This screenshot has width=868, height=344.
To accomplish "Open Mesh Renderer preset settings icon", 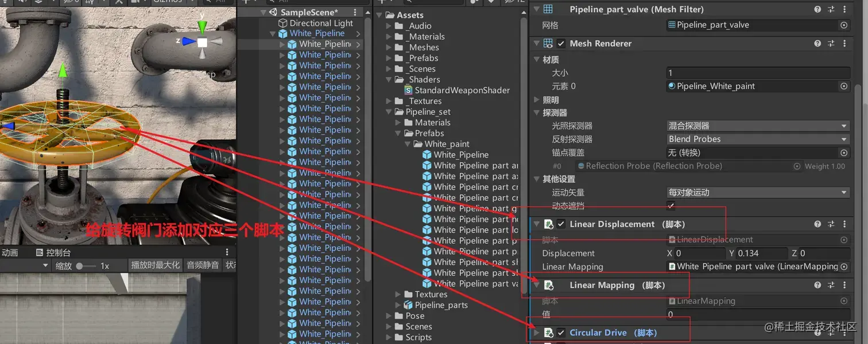I will click(x=831, y=44).
